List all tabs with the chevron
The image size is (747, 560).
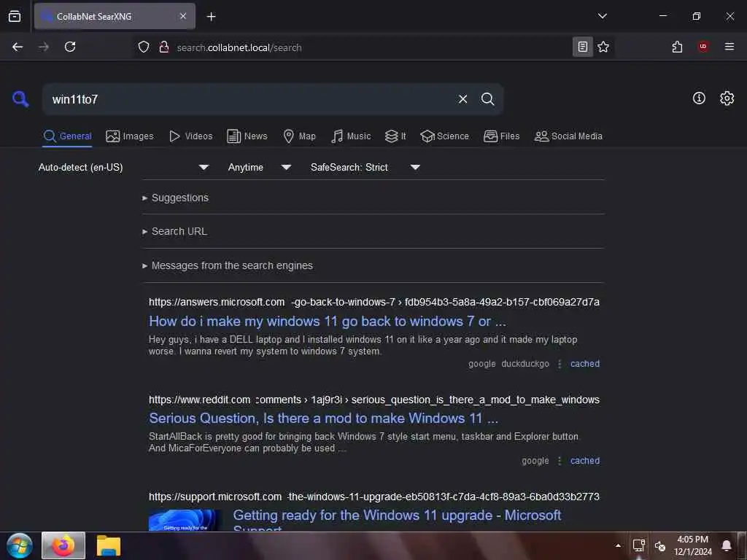click(x=602, y=16)
